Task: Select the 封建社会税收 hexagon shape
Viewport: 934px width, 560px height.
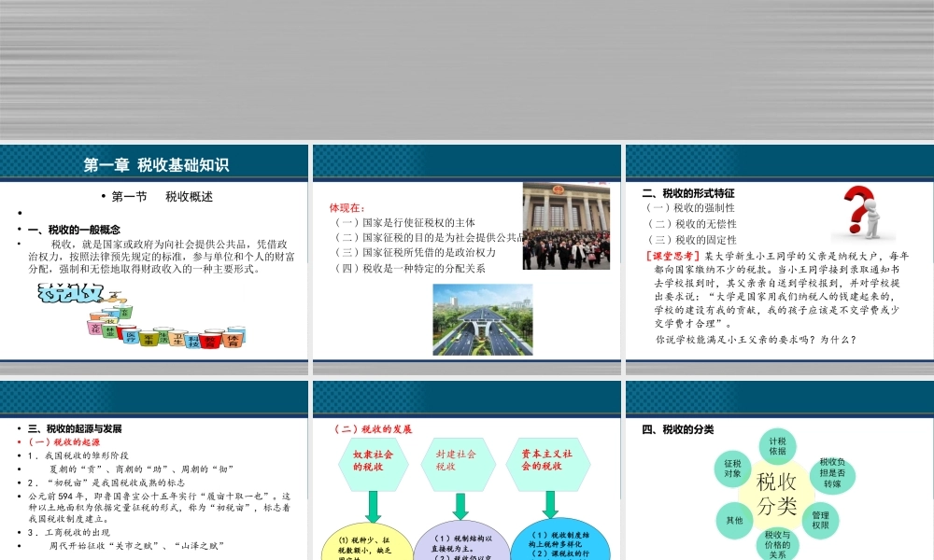Action: click(x=458, y=462)
